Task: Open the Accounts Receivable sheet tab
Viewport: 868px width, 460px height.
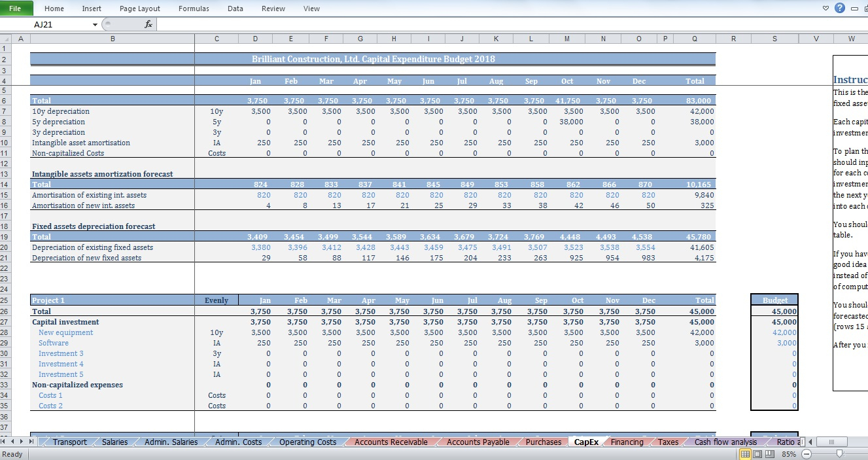Action: 391,442
